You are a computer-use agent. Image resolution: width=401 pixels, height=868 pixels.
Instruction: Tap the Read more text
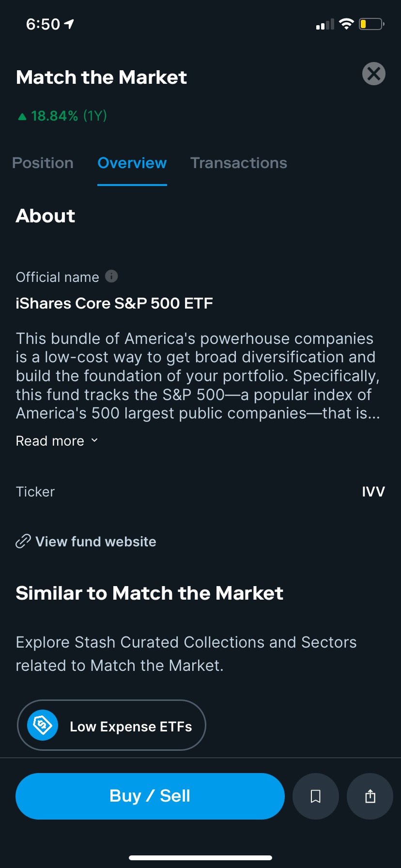[x=50, y=441]
